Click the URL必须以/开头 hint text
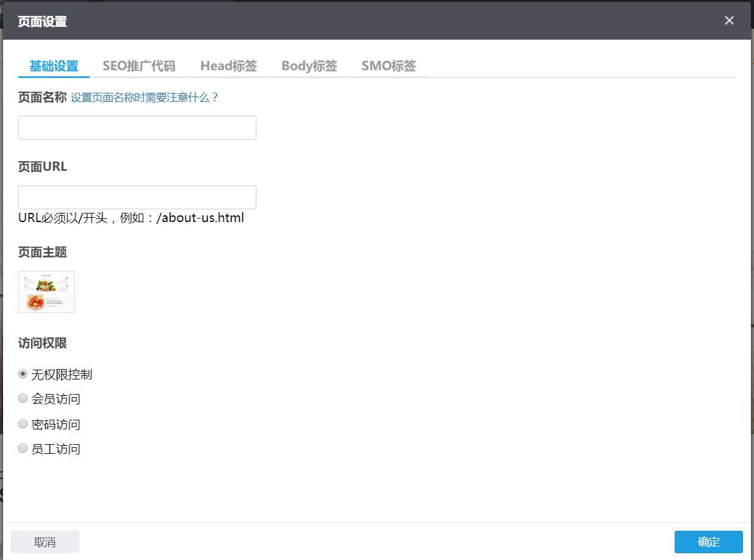This screenshot has height=560, width=754. (x=131, y=218)
